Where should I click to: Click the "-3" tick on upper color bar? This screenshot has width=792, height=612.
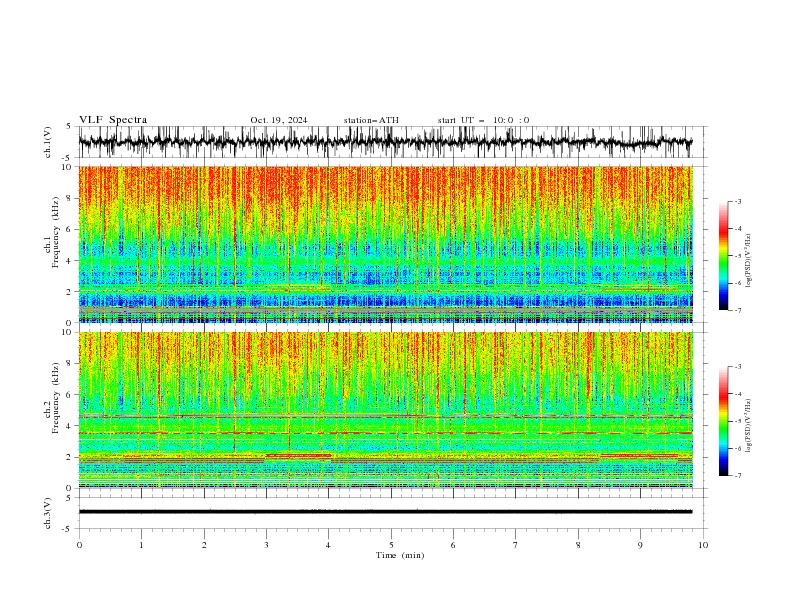coord(737,201)
